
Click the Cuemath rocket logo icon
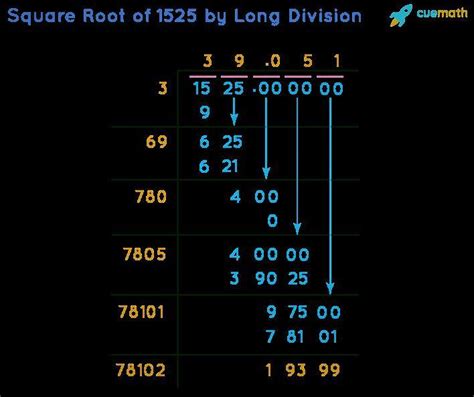click(x=401, y=15)
